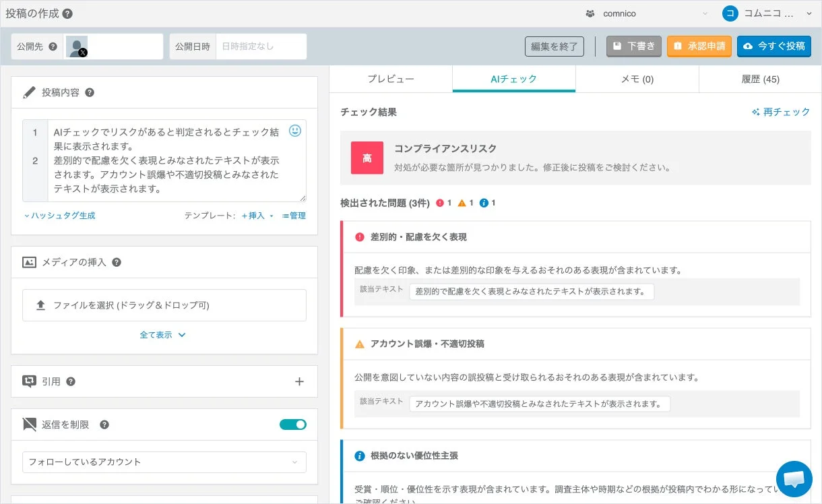Image resolution: width=822 pixels, height=504 pixels.
Task: Click ファイルを選択 upload button
Action: (x=164, y=305)
